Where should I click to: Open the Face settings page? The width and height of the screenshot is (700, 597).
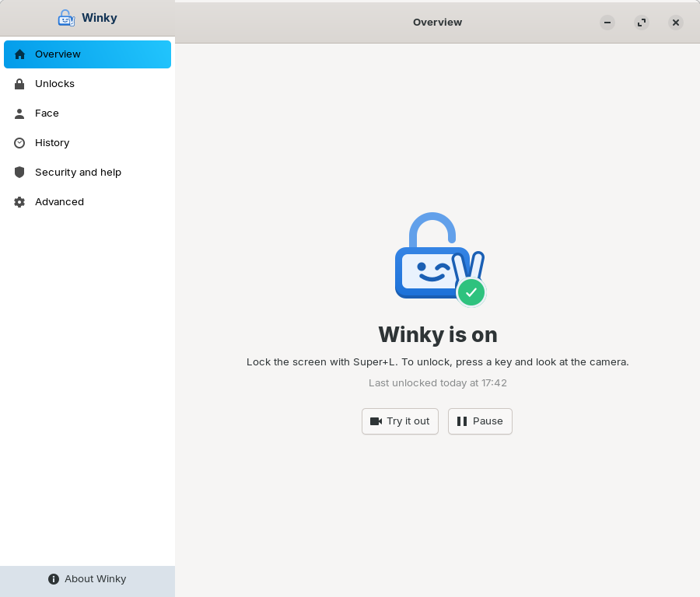click(x=87, y=113)
